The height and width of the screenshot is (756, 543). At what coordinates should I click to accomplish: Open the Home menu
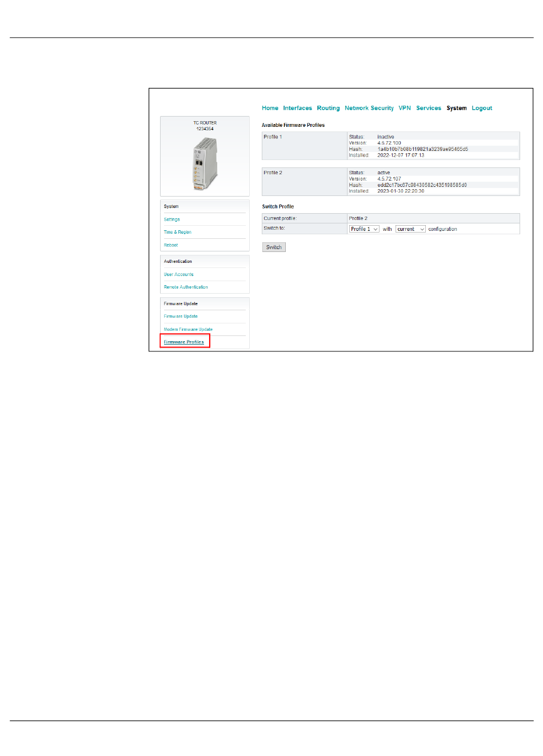(x=270, y=108)
